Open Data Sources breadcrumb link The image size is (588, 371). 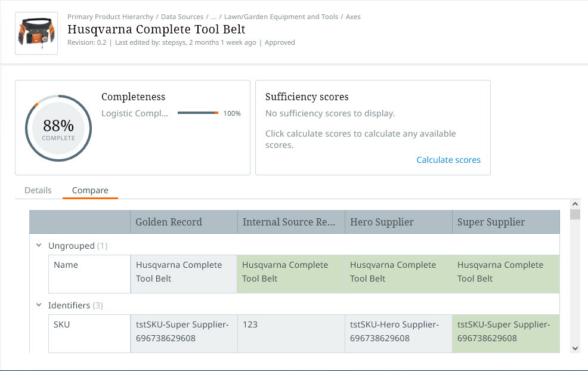(x=182, y=17)
